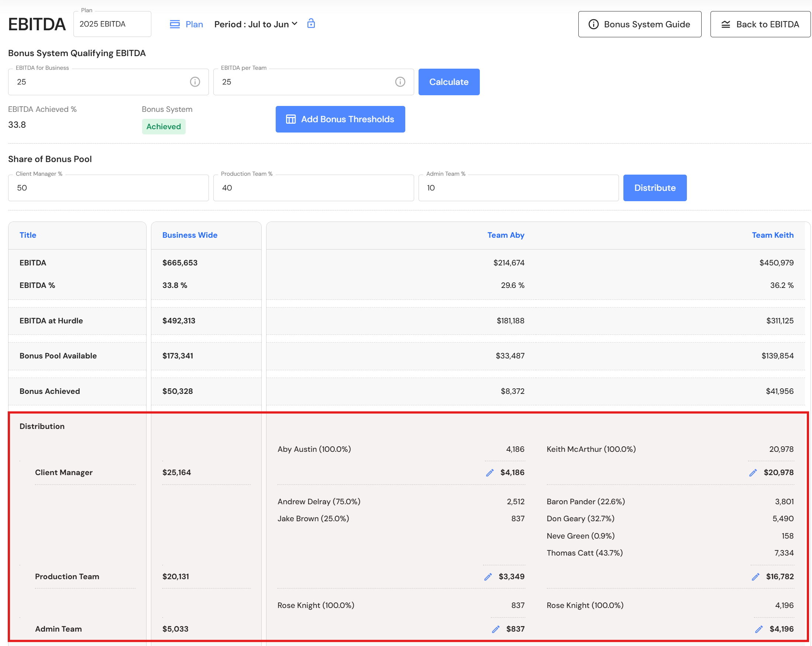Click the lock icon beside the period selector
This screenshot has width=812, height=646.
[311, 23]
